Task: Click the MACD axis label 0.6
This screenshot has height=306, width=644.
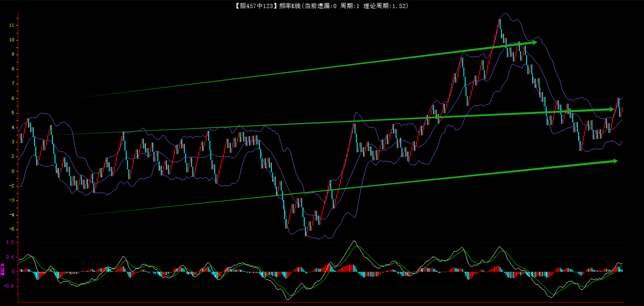Action: 10,257
